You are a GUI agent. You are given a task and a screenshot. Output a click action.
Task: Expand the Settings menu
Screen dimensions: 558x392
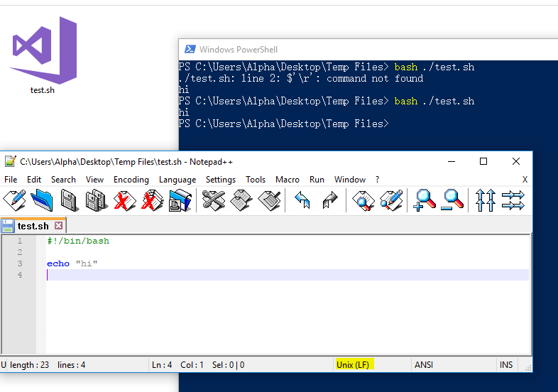[x=221, y=180]
